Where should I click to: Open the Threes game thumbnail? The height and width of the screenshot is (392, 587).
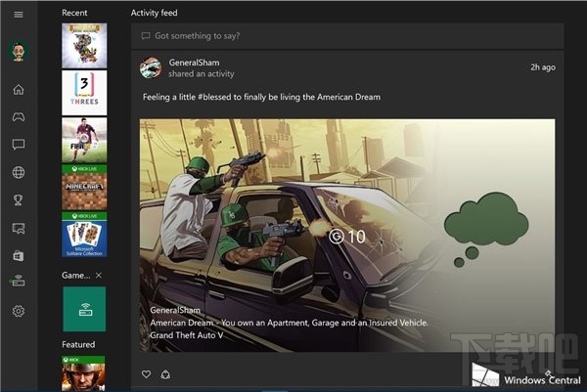[x=84, y=92]
